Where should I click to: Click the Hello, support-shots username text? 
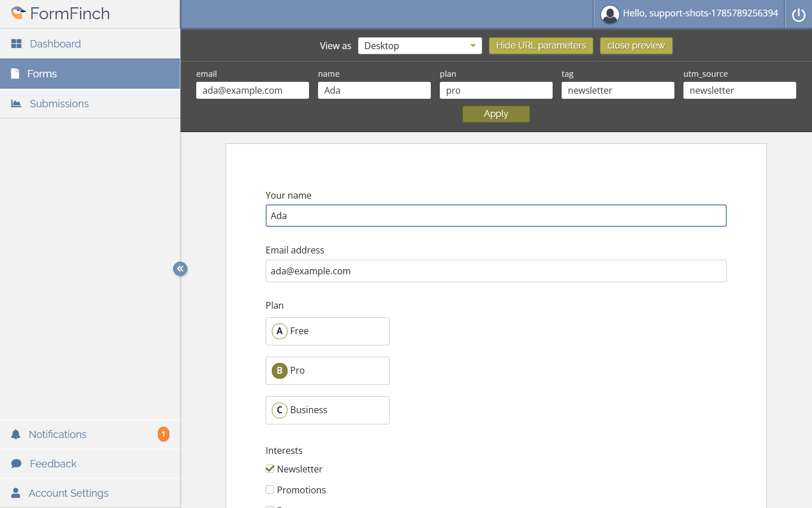click(700, 13)
